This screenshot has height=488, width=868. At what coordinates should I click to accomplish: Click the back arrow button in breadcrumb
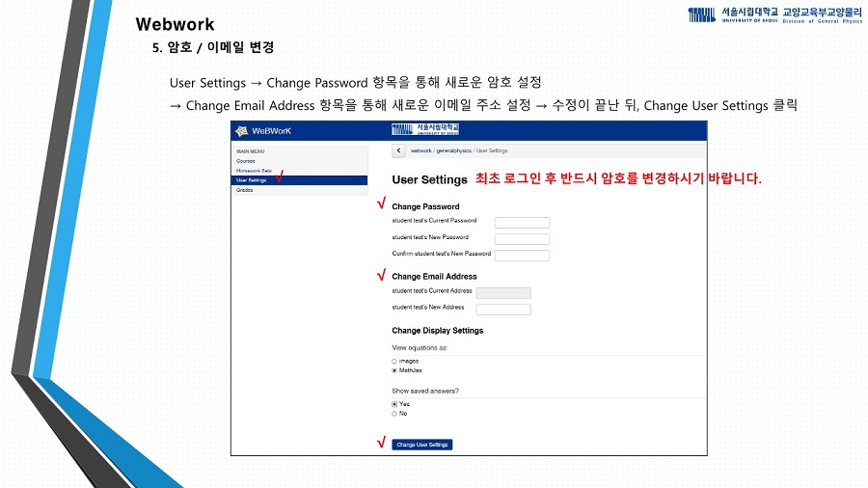point(398,150)
